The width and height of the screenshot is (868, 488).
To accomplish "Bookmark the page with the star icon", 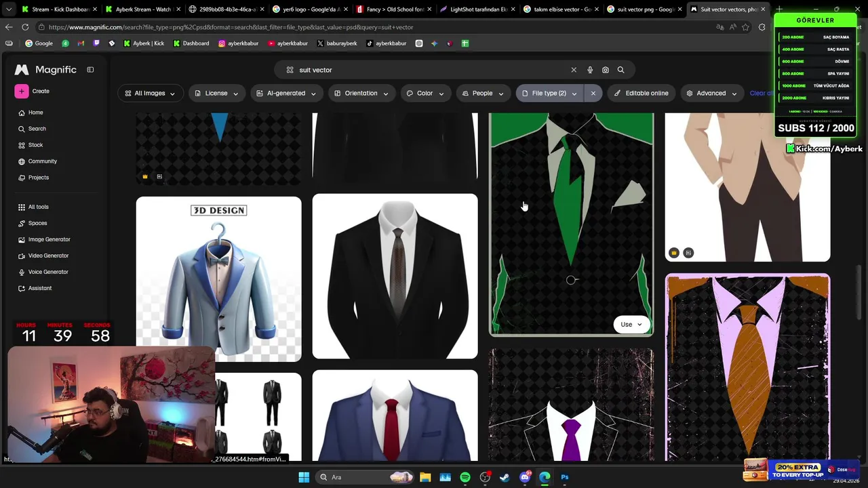I will coord(745,27).
